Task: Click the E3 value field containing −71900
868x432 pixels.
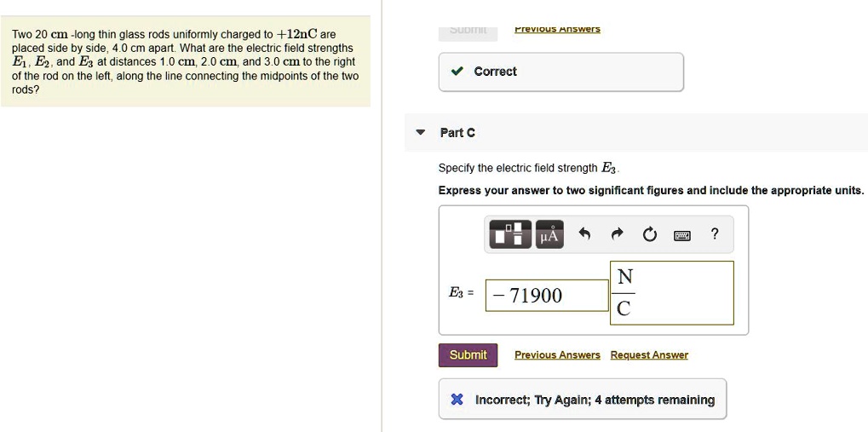Action: (x=546, y=296)
